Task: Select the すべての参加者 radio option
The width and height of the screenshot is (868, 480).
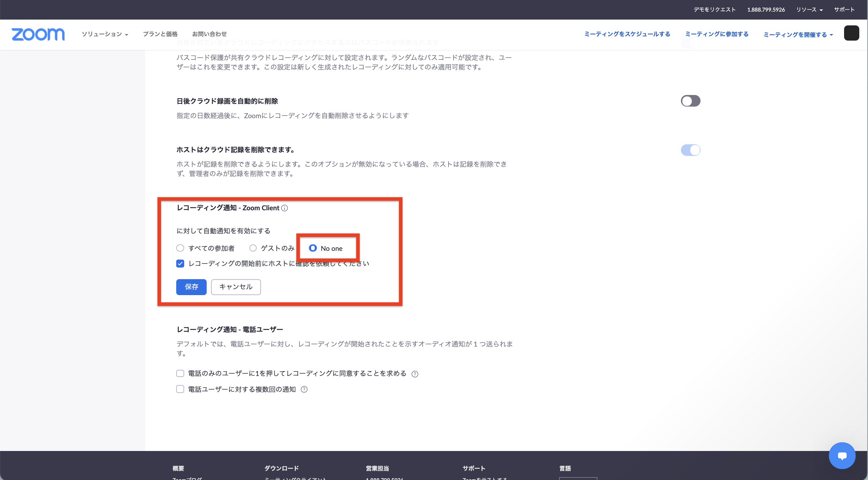Action: pyautogui.click(x=180, y=248)
